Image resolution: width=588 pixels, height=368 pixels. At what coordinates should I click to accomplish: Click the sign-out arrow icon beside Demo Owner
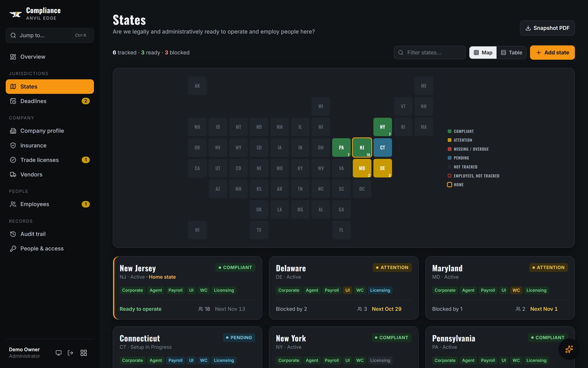pos(71,353)
